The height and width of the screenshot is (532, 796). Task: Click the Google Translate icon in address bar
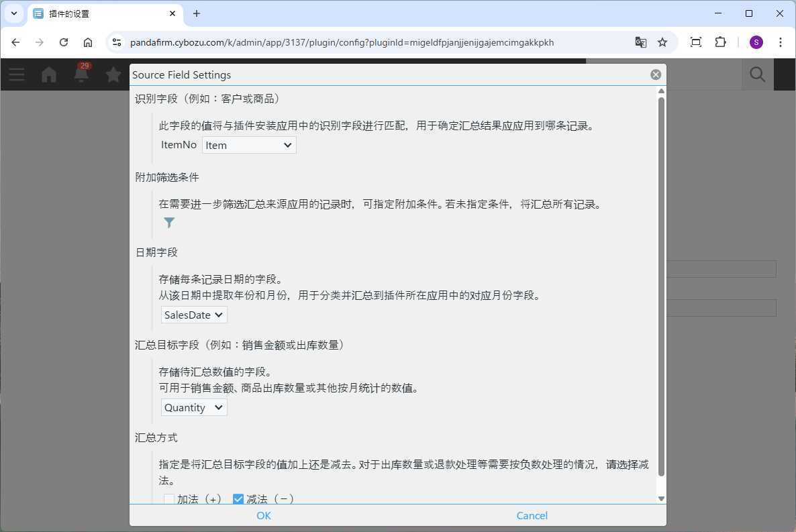point(641,42)
